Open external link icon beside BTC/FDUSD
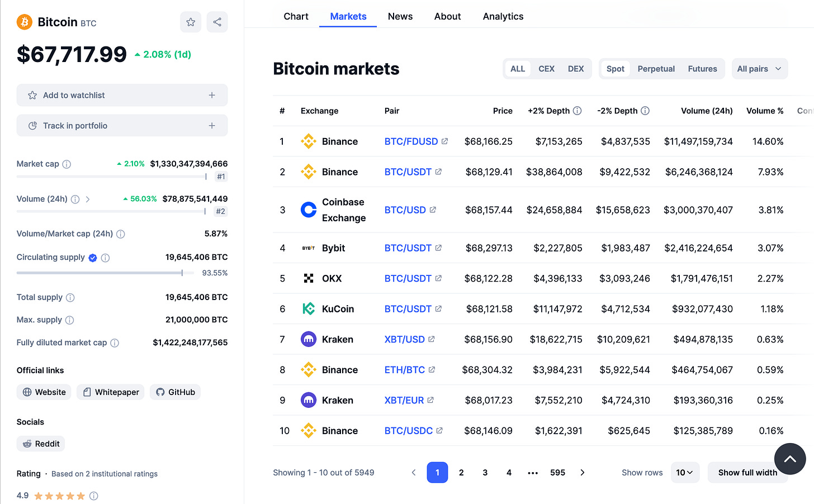Image resolution: width=814 pixels, height=504 pixels. [x=444, y=141]
